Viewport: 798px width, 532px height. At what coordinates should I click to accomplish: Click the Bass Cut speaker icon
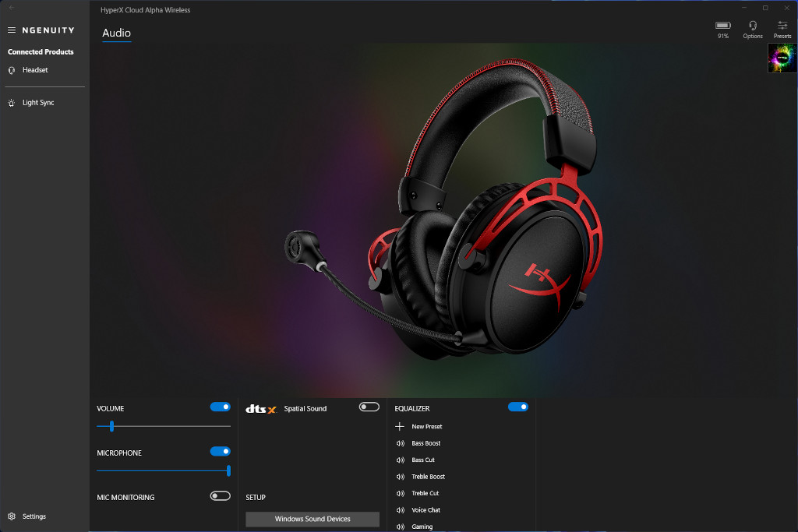401,460
